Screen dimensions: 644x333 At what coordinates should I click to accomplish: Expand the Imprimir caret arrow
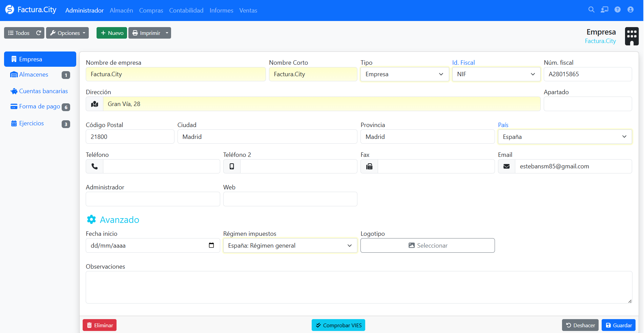(x=167, y=33)
